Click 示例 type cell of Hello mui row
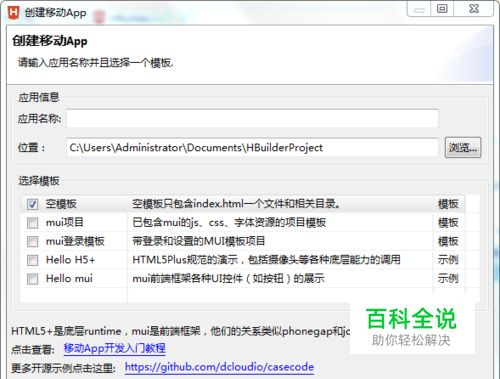500x379 pixels. tap(448, 278)
